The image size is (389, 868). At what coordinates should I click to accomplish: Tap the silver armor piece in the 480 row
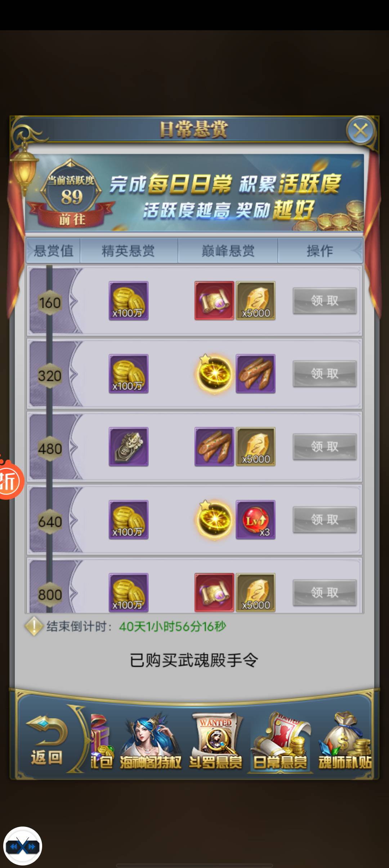coord(129,447)
